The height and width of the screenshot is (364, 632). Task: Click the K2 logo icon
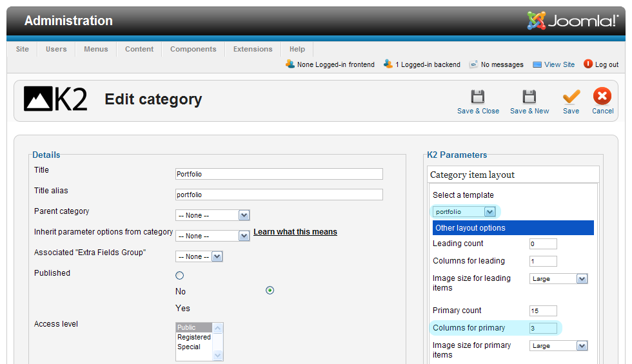point(55,99)
